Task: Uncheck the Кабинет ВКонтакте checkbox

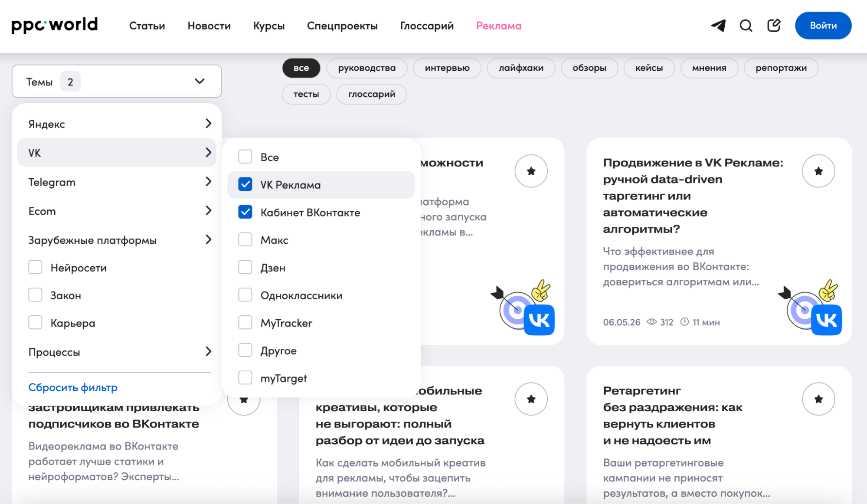Action: point(245,212)
